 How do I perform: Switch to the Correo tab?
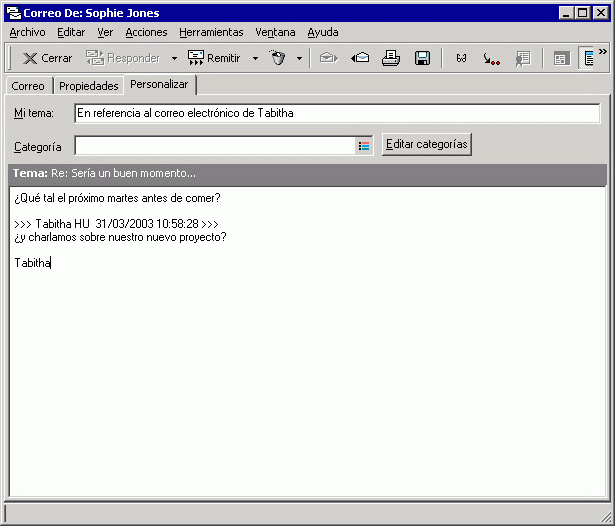click(x=28, y=86)
